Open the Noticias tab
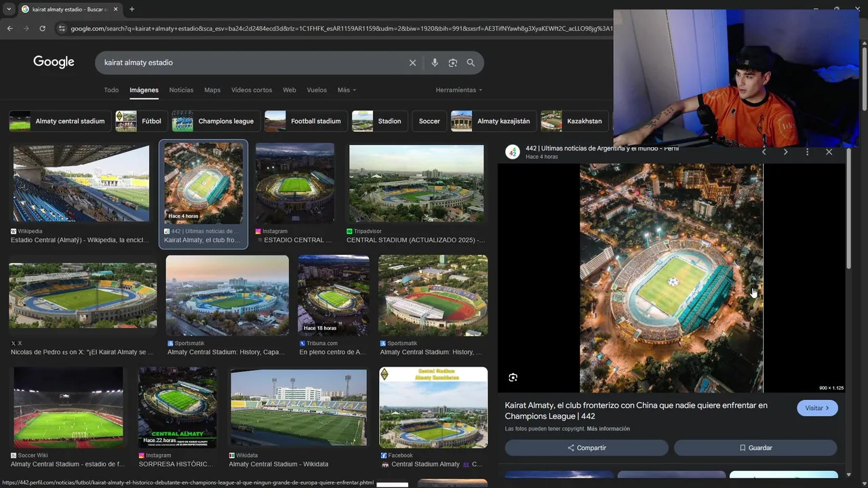 coord(181,90)
